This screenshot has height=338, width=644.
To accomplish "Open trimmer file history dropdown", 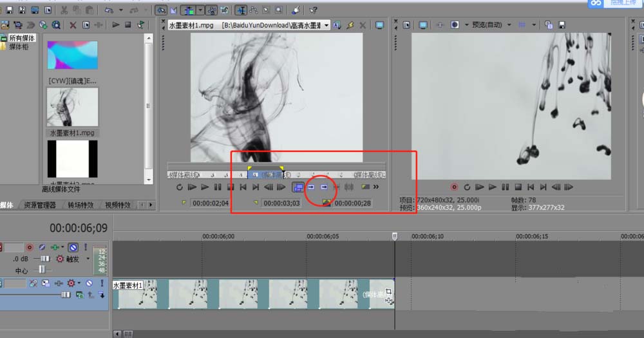I will pyautogui.click(x=327, y=26).
